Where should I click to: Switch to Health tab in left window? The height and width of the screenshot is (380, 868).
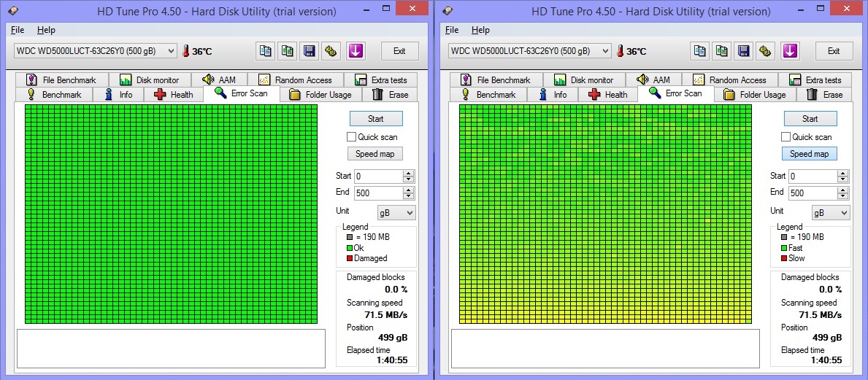pos(174,95)
